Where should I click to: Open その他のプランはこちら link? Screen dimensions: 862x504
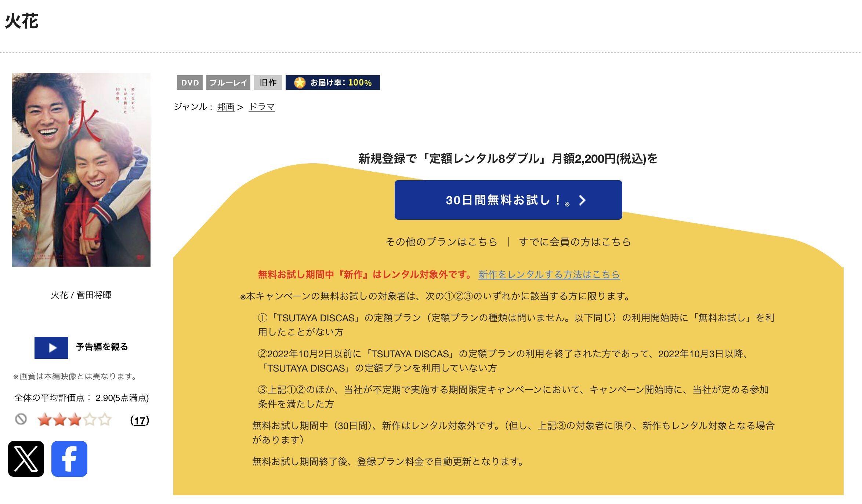(441, 242)
